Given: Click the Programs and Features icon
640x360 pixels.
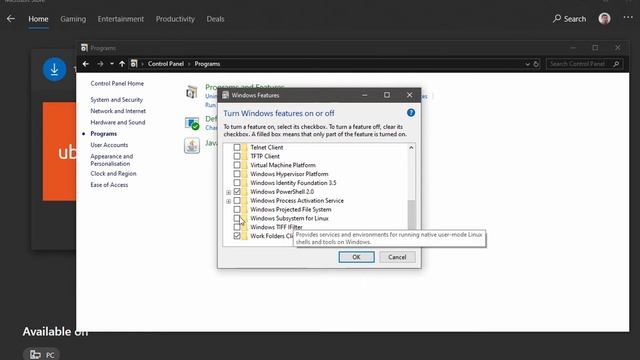Looking at the screenshot, I should pos(192,92).
